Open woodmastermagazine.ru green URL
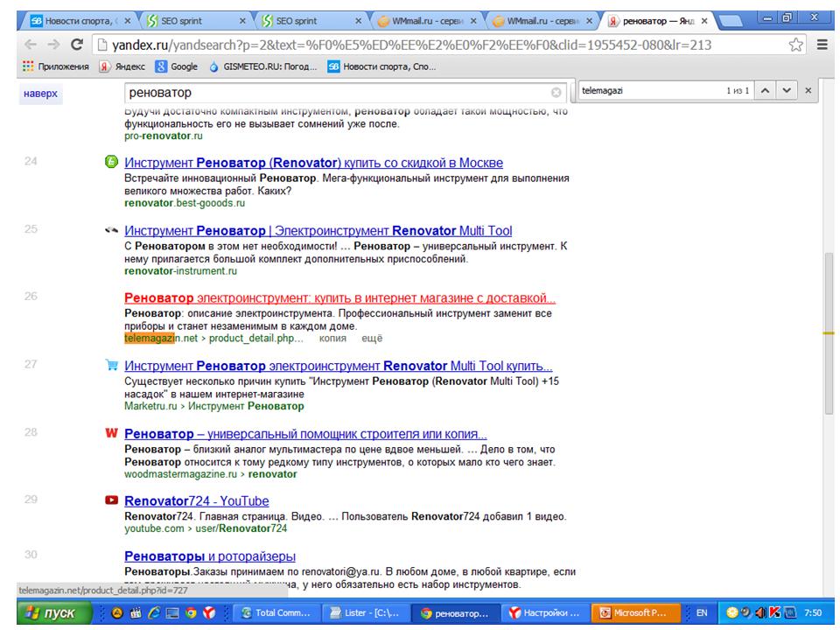This screenshot has width=840, height=630. coord(211,474)
